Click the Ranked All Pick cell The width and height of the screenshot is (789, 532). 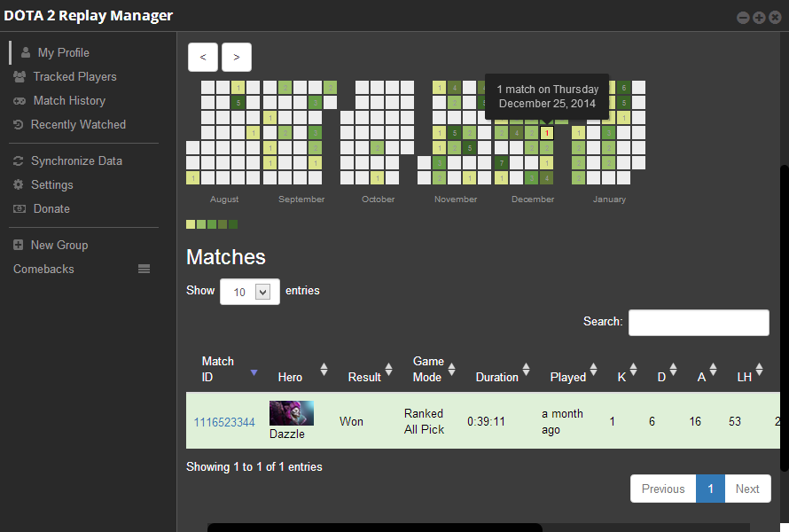click(424, 421)
